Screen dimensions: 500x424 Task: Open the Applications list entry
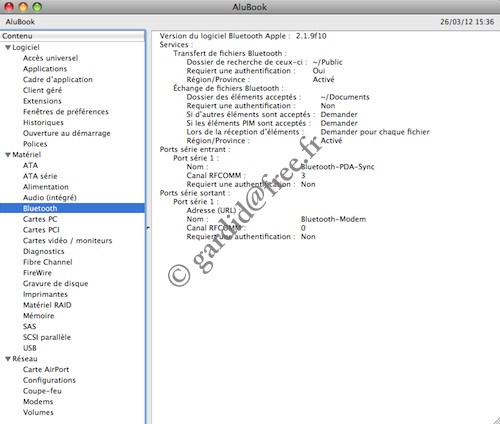45,69
